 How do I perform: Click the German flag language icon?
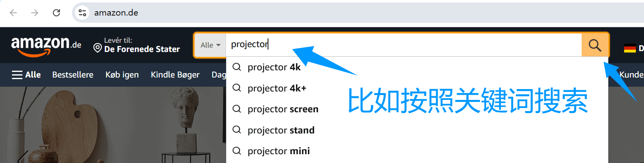click(x=630, y=48)
